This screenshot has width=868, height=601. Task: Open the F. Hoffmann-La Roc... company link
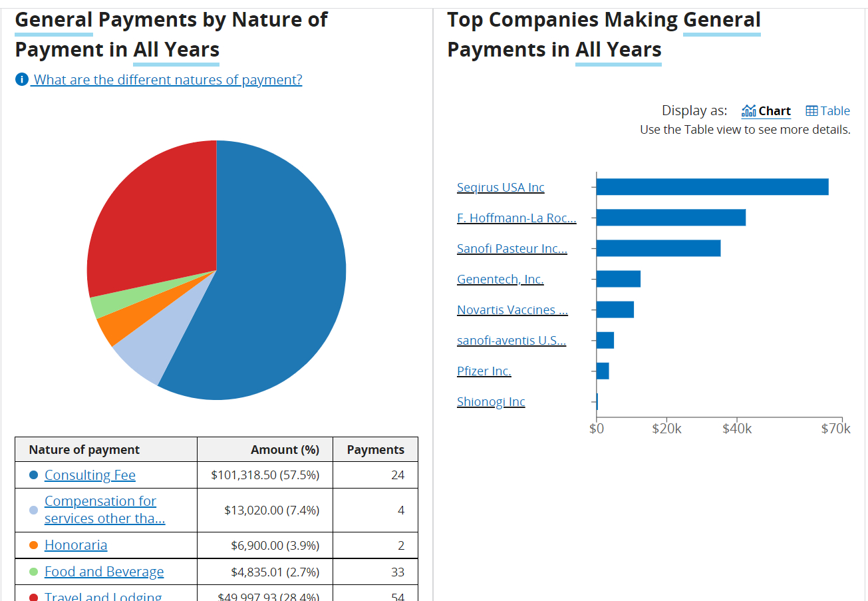[517, 218]
